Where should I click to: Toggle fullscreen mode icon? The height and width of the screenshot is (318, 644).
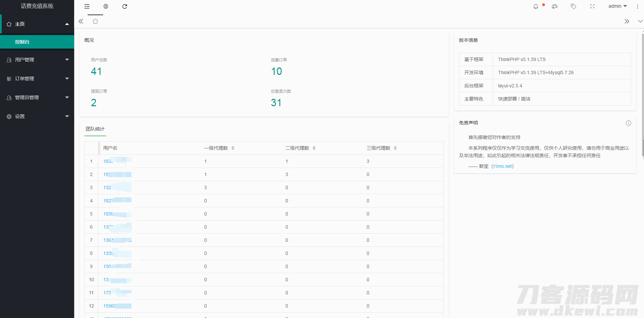592,6
